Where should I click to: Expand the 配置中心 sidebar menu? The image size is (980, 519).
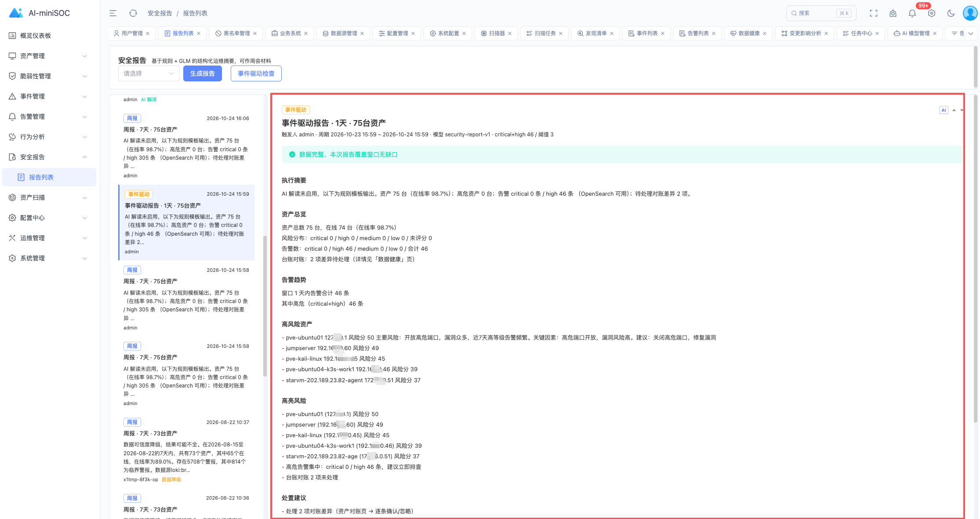pos(48,218)
